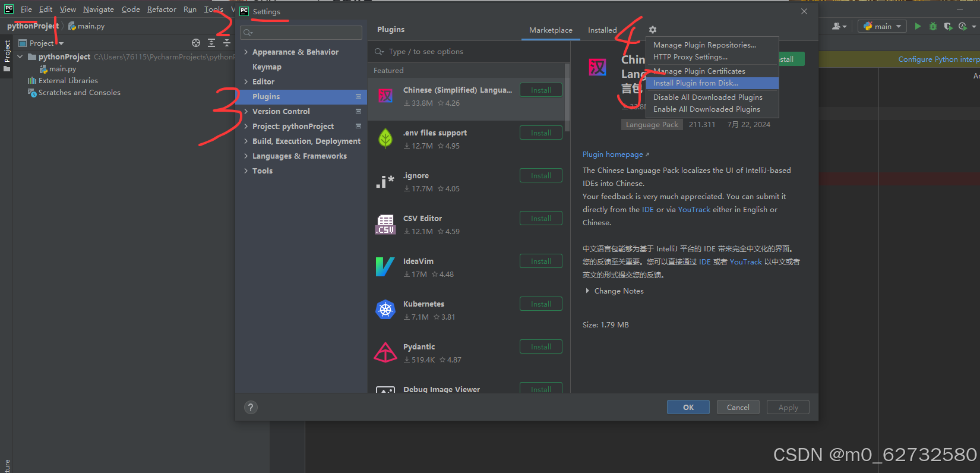Click the Debug bug icon in the toolbar

coord(933,26)
